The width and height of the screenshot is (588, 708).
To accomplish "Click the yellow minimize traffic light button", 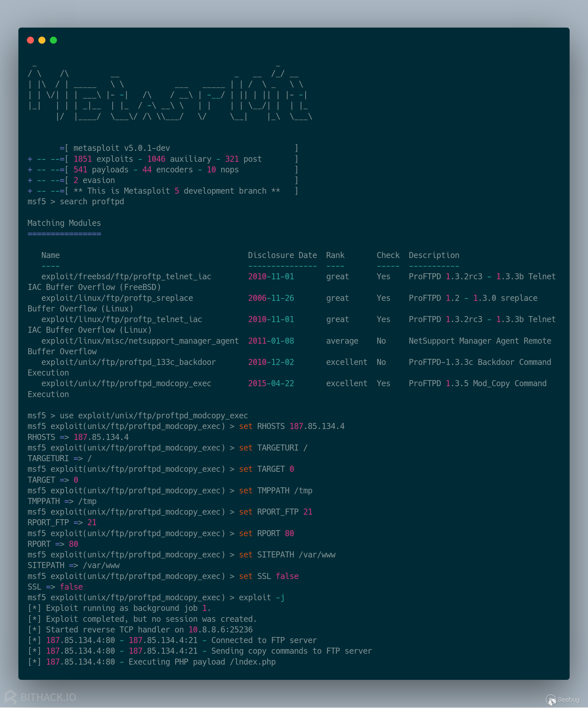I will click(42, 40).
